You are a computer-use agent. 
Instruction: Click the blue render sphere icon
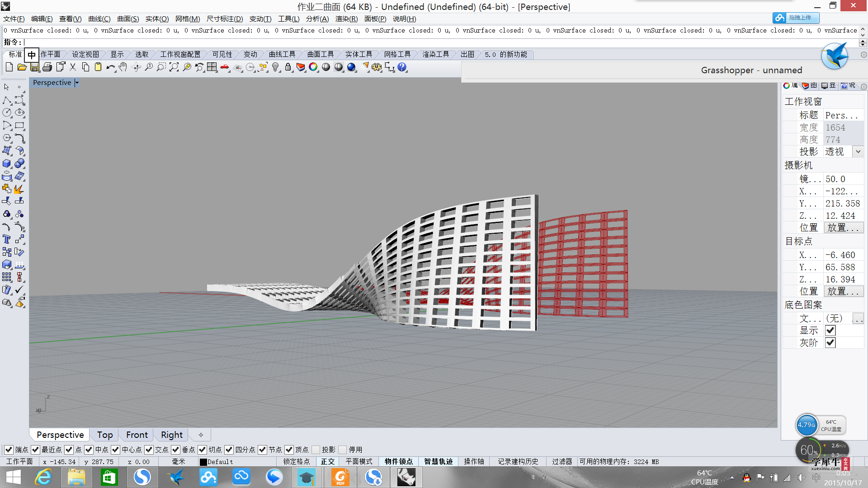pos(351,67)
